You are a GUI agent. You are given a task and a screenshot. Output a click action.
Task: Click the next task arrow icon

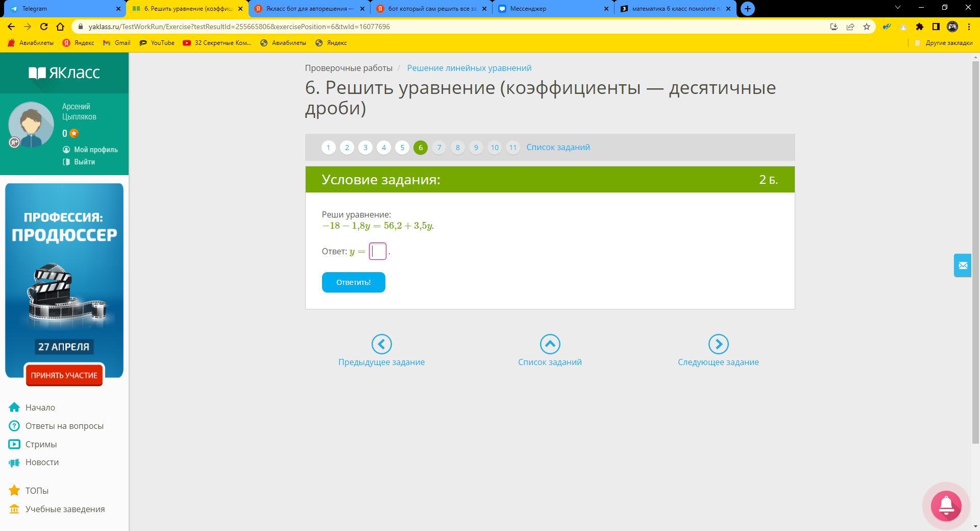[x=718, y=344]
